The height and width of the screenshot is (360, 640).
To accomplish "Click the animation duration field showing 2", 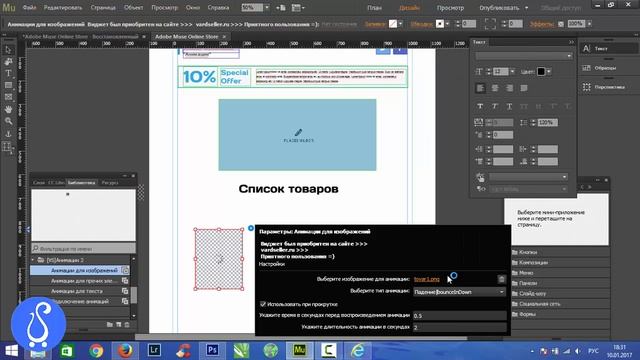I will click(x=460, y=327).
